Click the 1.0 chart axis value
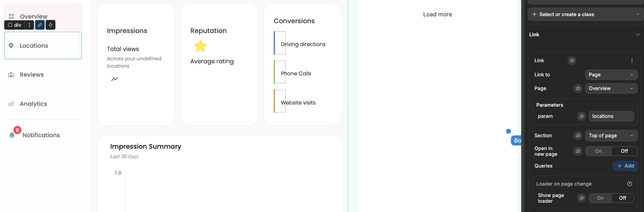The width and height of the screenshot is (644, 212). pyautogui.click(x=118, y=173)
